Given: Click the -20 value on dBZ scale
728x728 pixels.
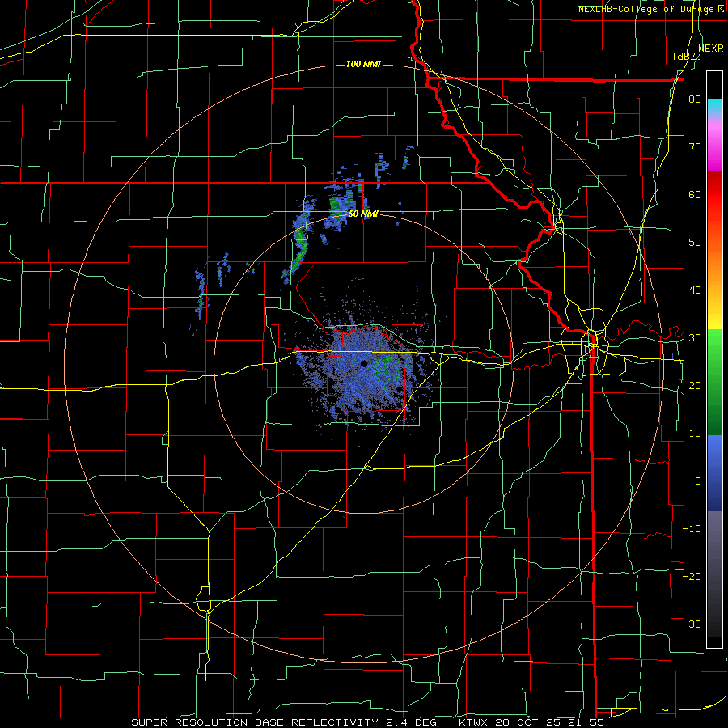Looking at the screenshot, I should (x=692, y=577).
